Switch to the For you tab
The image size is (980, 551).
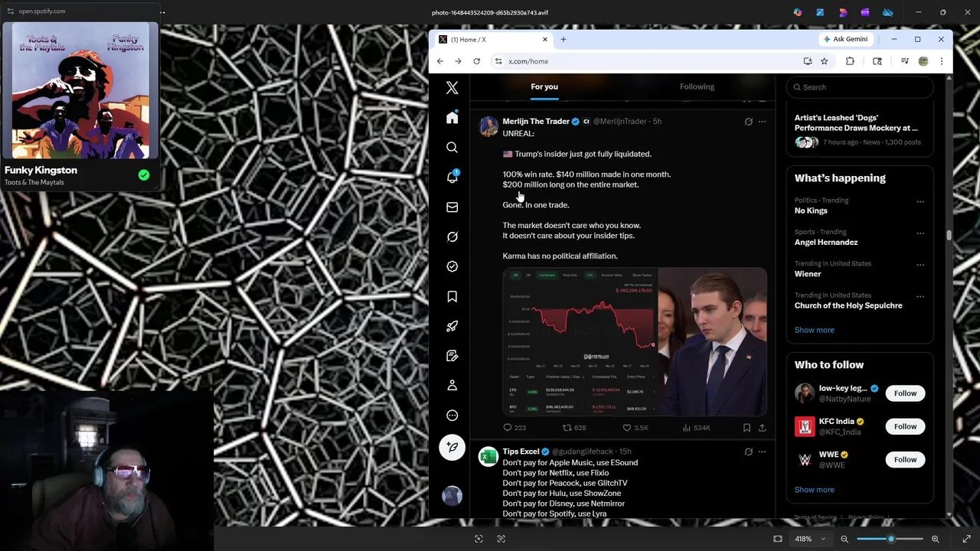[544, 86]
